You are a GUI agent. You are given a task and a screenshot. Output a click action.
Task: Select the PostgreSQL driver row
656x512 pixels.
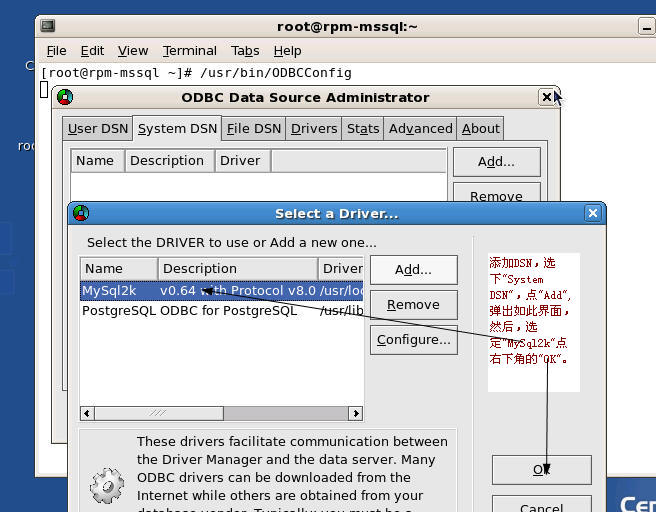tap(222, 311)
